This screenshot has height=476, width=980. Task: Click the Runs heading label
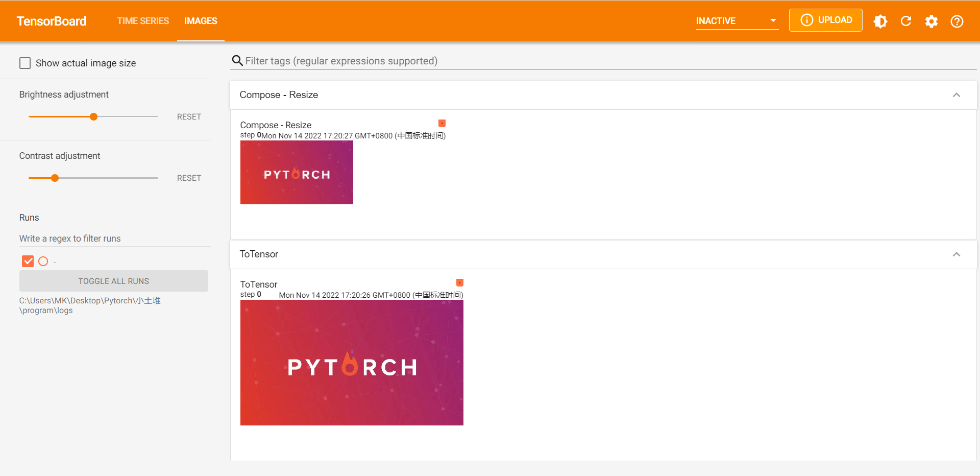tap(29, 218)
